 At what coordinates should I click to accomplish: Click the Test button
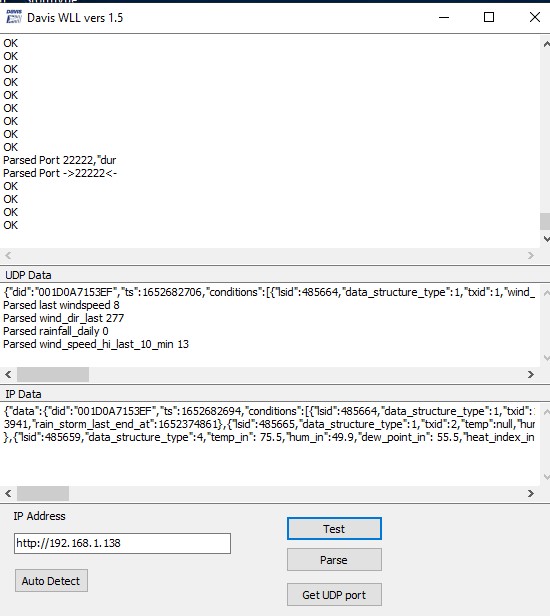pos(334,528)
